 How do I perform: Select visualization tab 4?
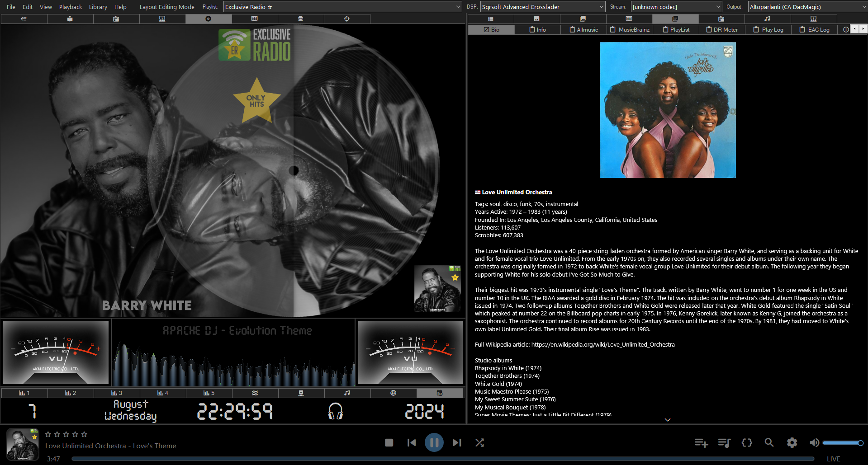(162, 393)
